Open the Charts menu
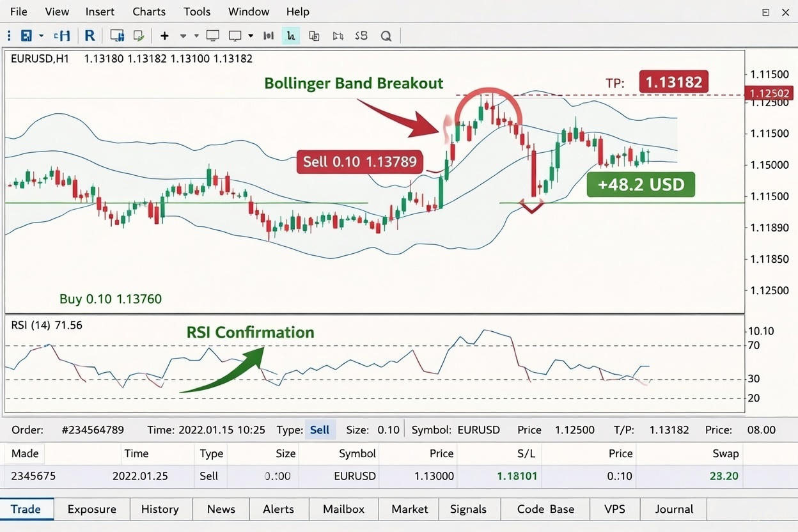This screenshot has width=798, height=532. tap(148, 11)
